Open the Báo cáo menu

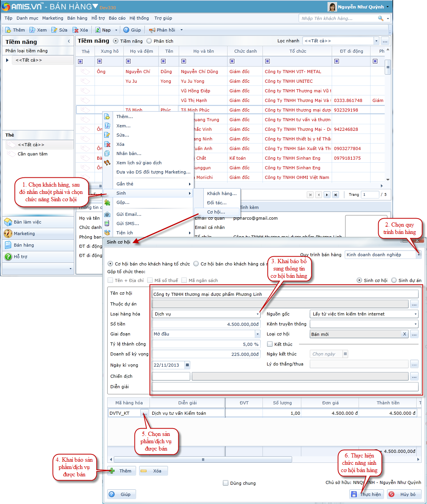tap(117, 18)
